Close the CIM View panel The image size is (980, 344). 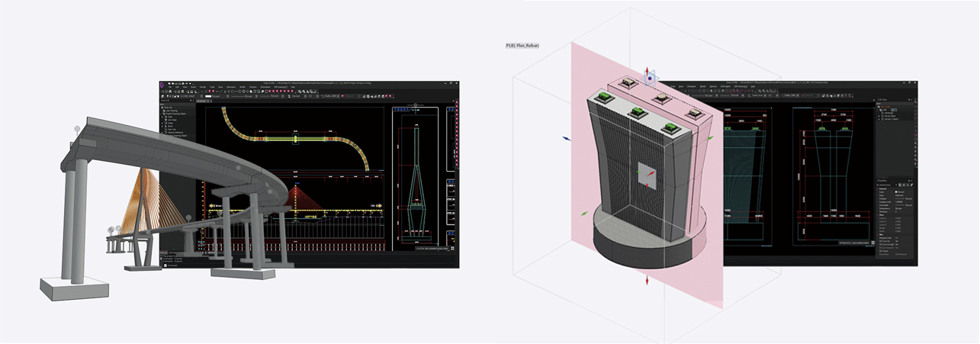click(913, 99)
